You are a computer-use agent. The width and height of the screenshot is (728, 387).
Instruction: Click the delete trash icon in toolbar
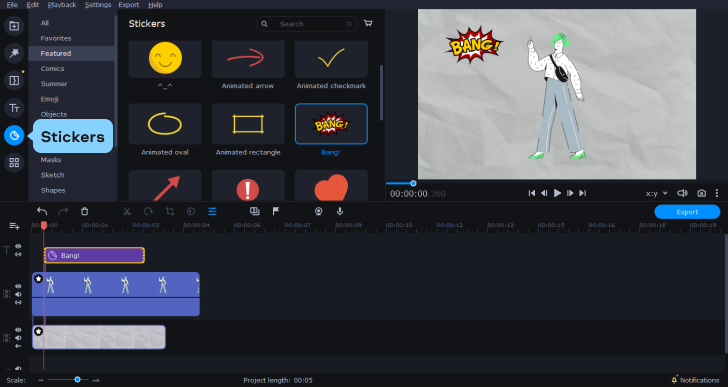click(84, 212)
